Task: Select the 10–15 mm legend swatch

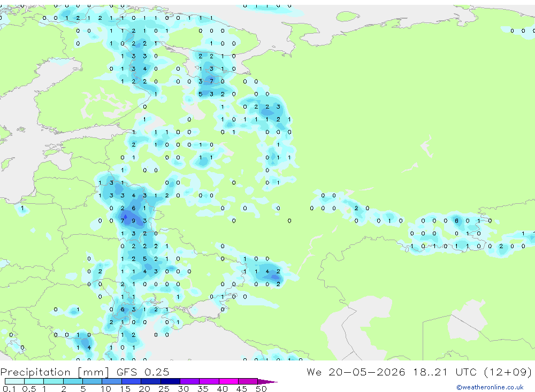Action: 112,381
